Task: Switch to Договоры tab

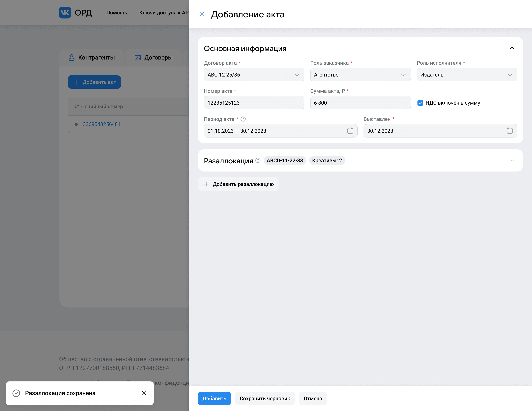Action: pos(154,58)
